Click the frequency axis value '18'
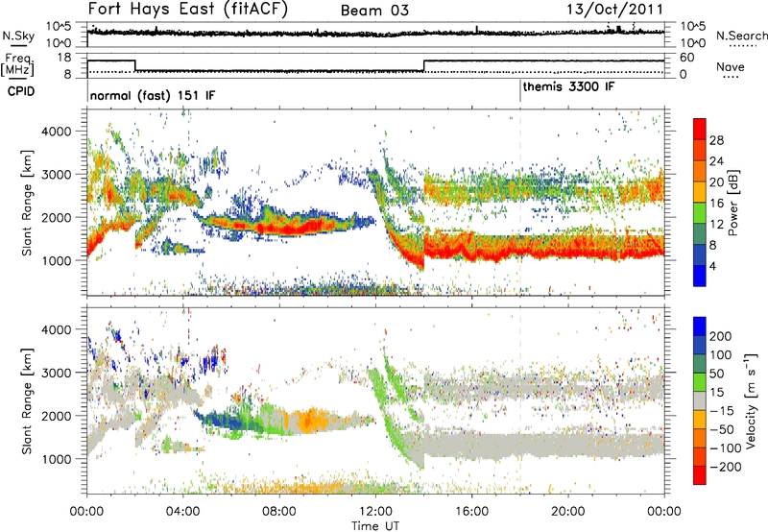This screenshot has height=532, width=768. 64,58
